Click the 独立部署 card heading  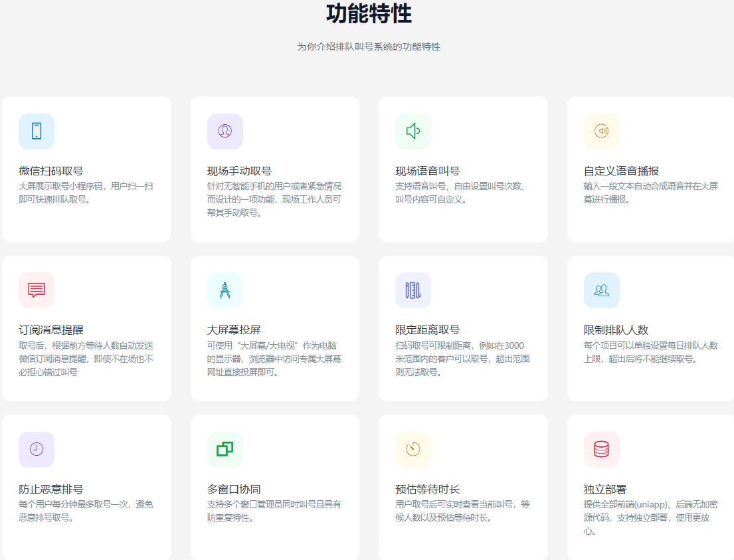(605, 490)
